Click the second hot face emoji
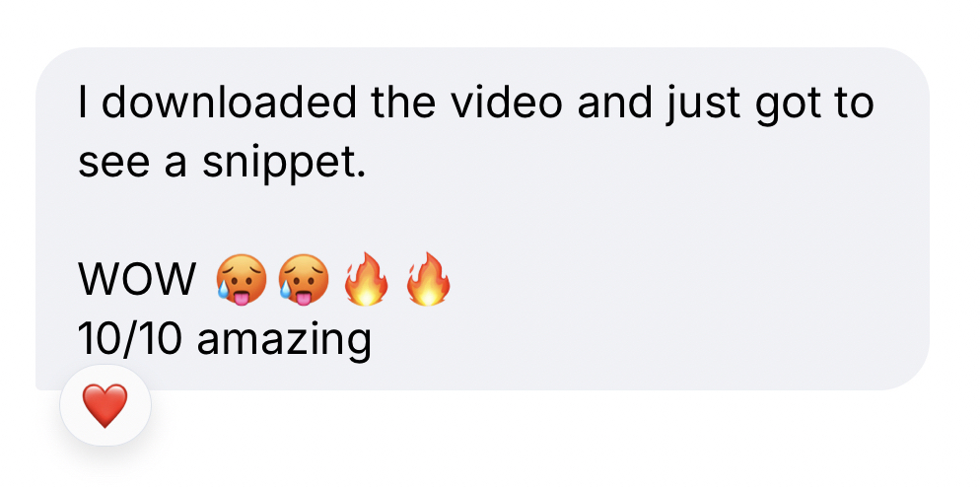 click(x=303, y=281)
